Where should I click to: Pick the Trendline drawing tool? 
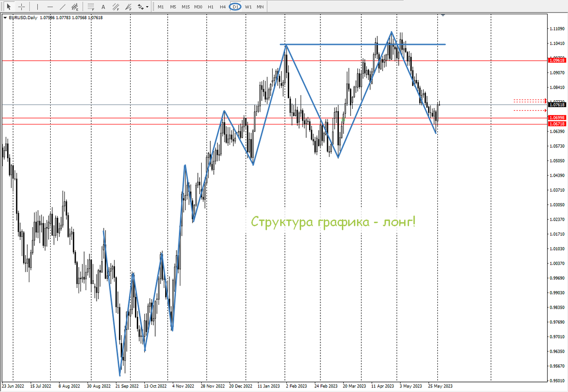(62, 7)
